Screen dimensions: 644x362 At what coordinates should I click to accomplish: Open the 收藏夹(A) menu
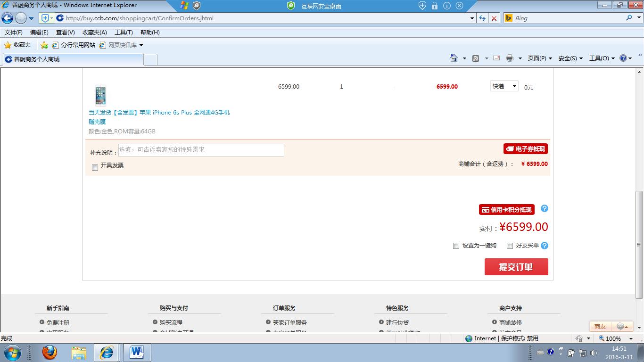click(94, 33)
